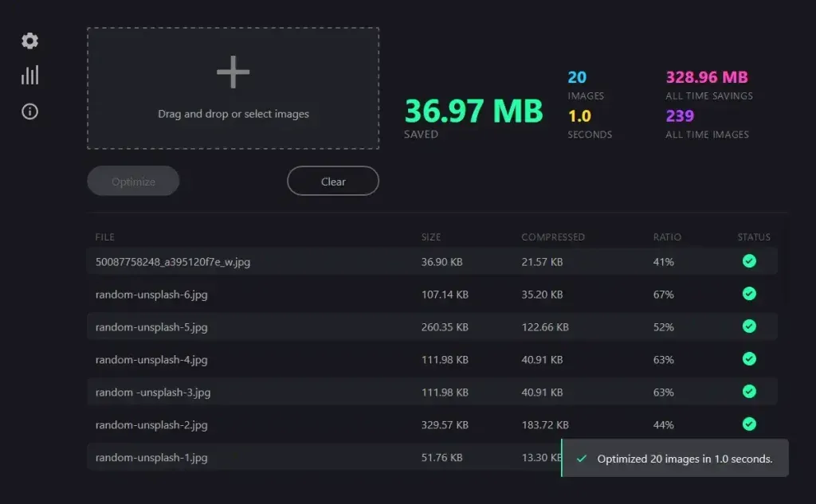Click status checkmark for random-unsplash-5.jpg

tap(749, 326)
